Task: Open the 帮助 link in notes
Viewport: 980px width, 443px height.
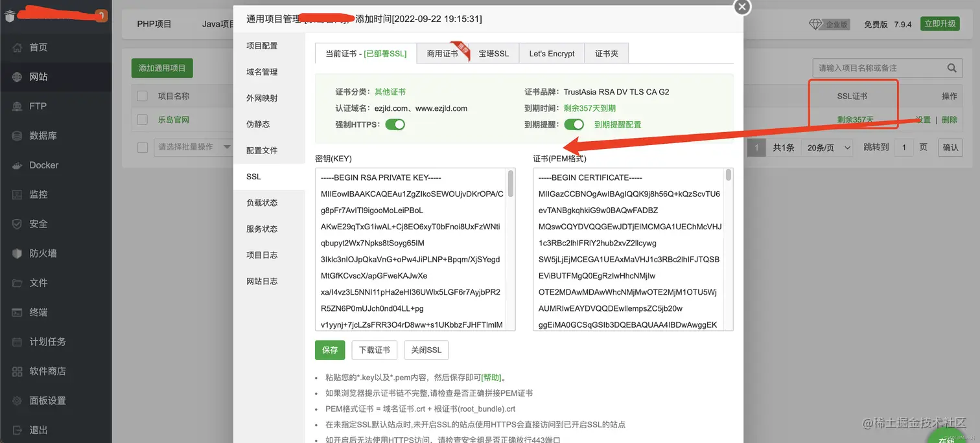Action: (491, 378)
